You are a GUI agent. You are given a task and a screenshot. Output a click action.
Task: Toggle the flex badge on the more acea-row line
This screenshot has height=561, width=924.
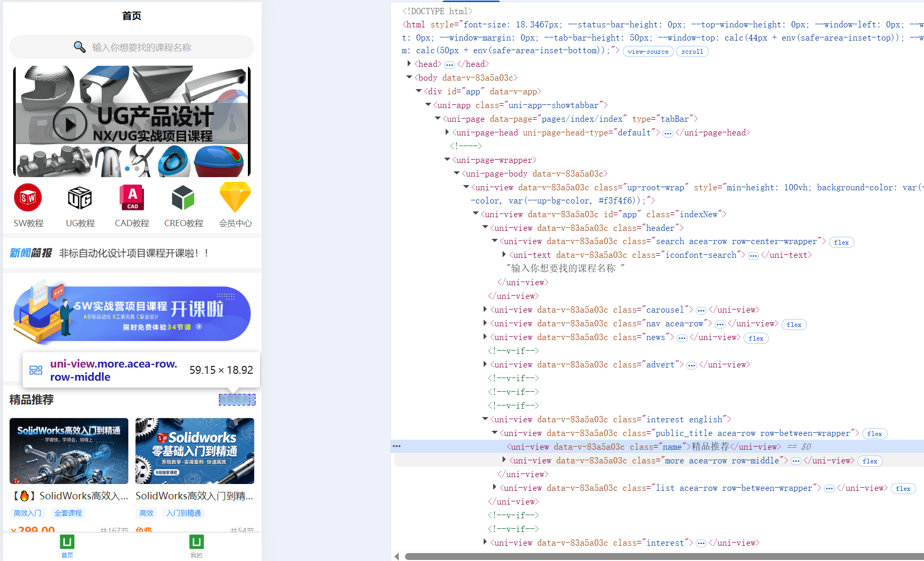(x=870, y=461)
